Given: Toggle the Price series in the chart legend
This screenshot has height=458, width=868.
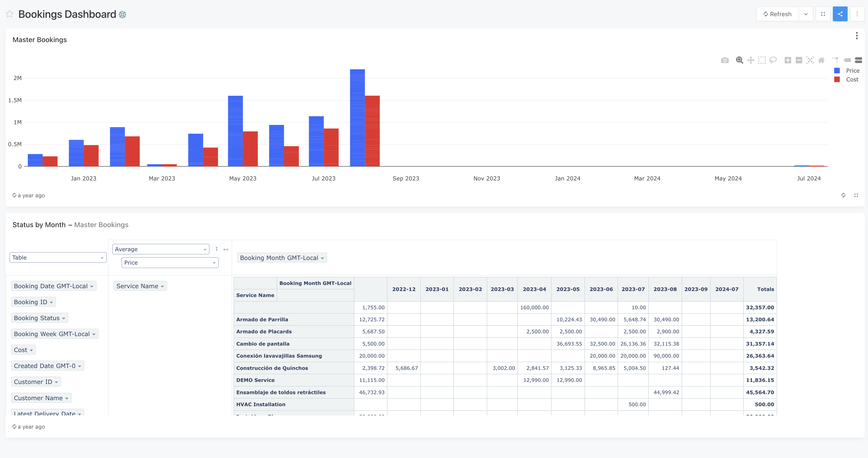Looking at the screenshot, I should 846,70.
